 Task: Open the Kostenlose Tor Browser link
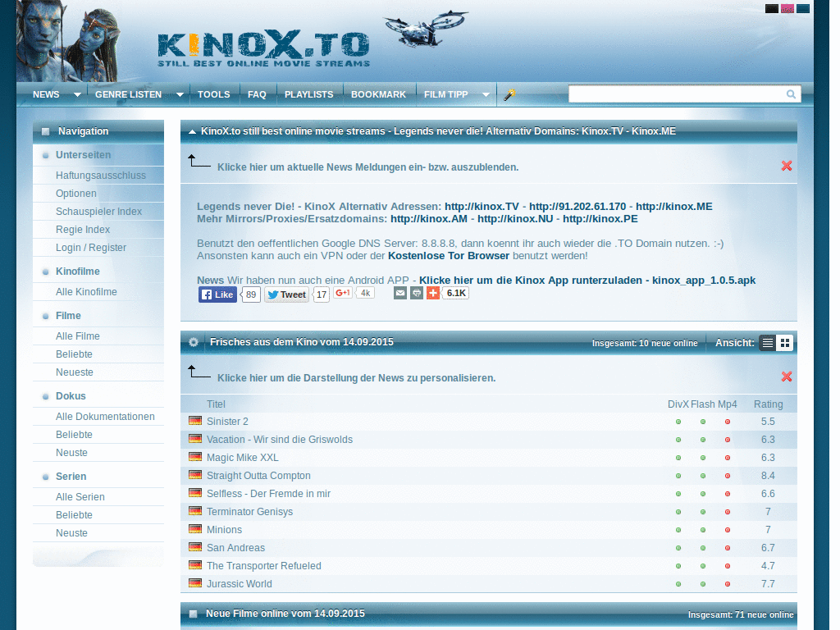[x=449, y=256]
